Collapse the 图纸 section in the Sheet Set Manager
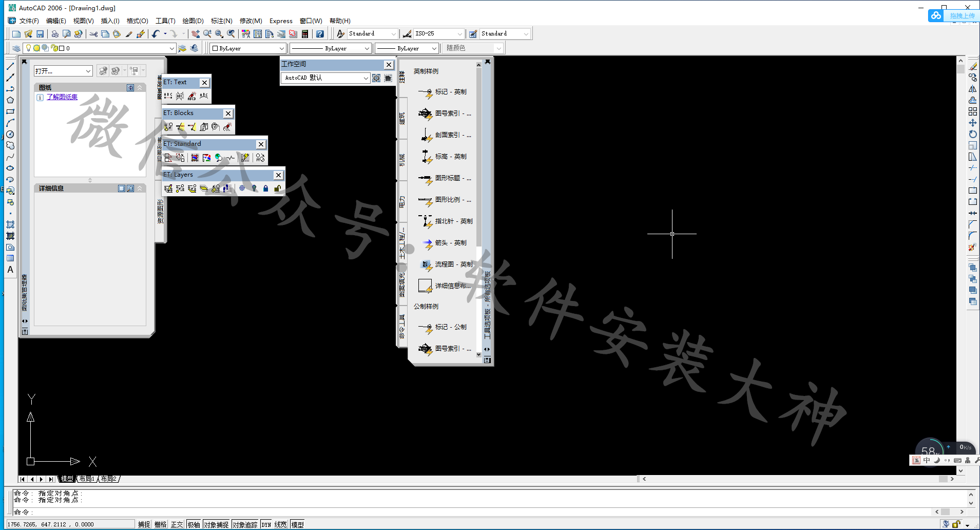980x530 pixels. [139, 88]
